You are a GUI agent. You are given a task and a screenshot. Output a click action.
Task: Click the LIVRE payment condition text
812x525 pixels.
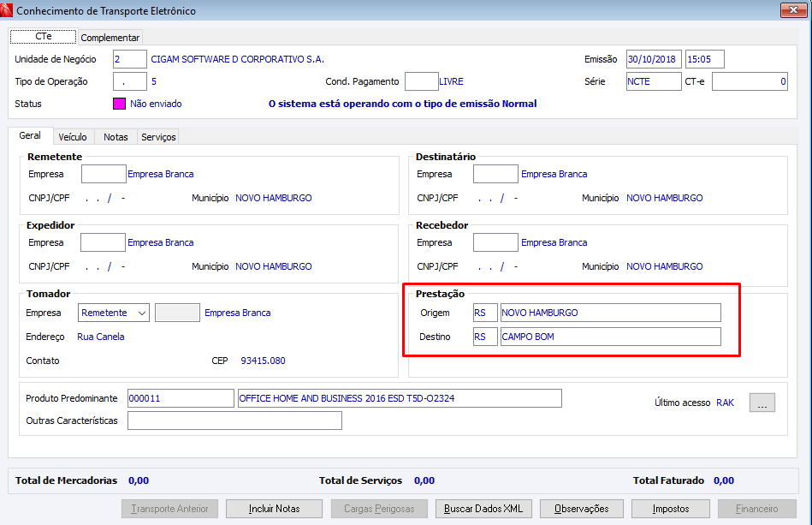[x=451, y=81]
